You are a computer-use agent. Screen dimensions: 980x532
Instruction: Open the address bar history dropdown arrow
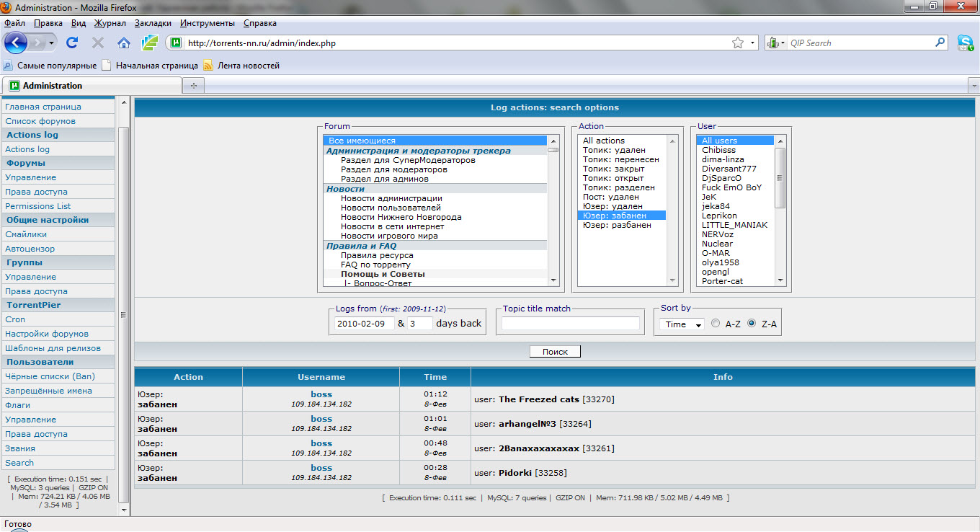(753, 43)
